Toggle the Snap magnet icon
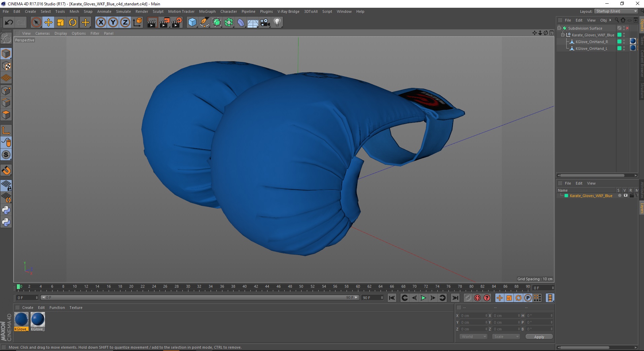The image size is (644, 351). pos(6,170)
